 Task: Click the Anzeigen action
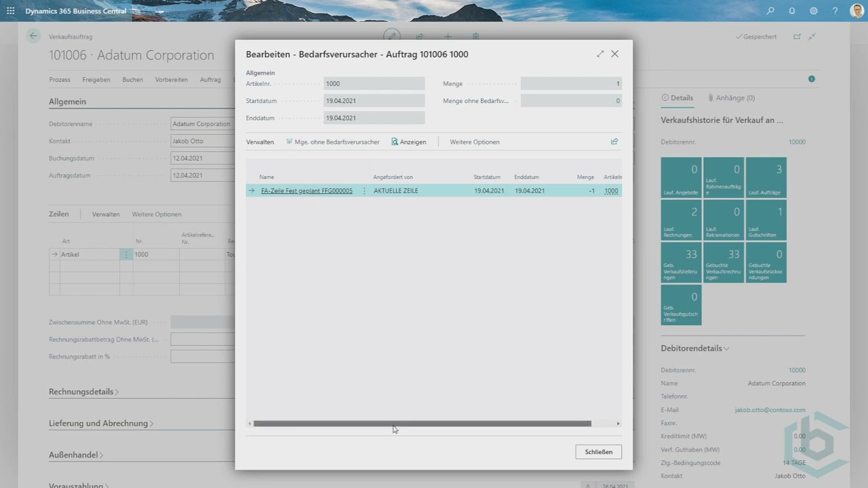click(409, 142)
